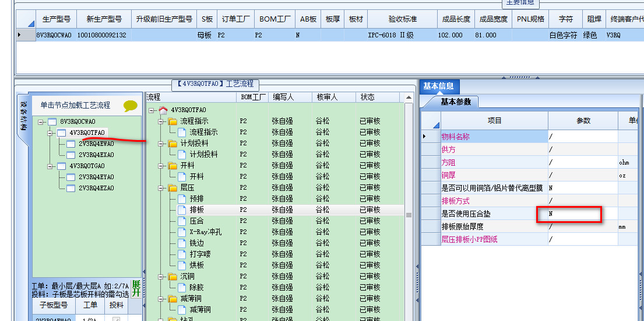Click the 计划投料 folder icon
Image resolution: width=644 pixels, height=321 pixels.
[173, 143]
